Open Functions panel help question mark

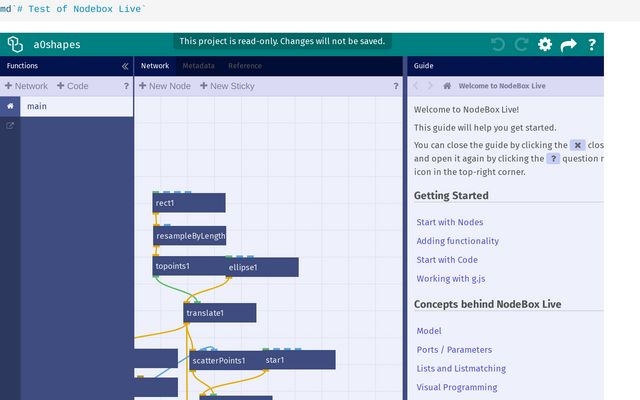tap(126, 86)
